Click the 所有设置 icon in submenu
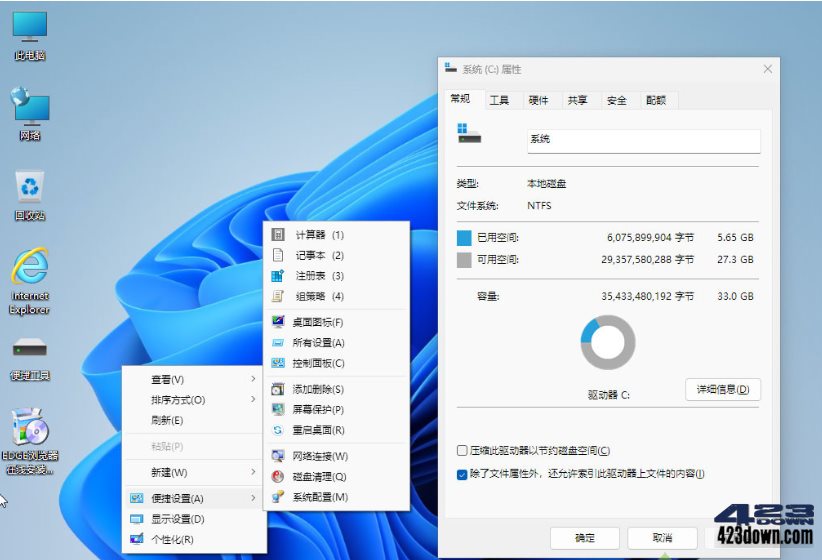The width and height of the screenshot is (822, 560). 278,342
